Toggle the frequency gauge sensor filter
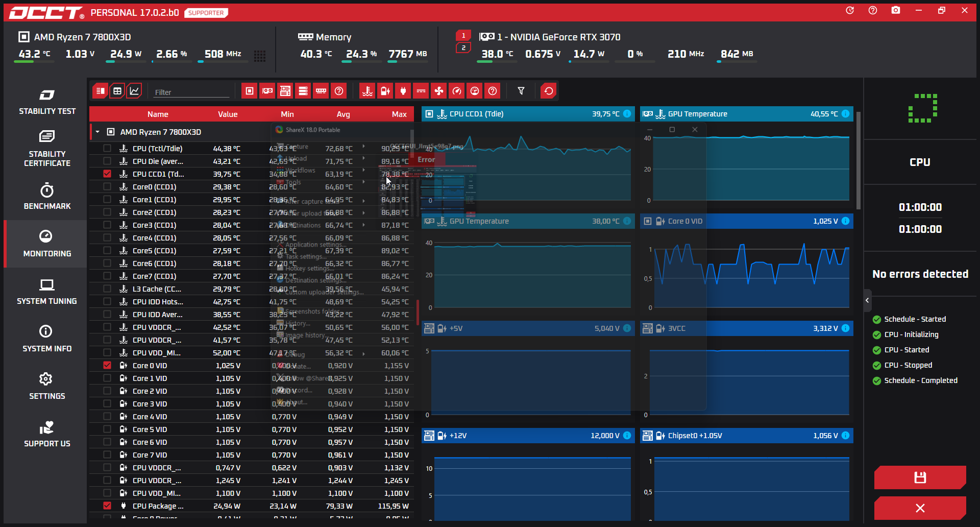 [x=457, y=91]
